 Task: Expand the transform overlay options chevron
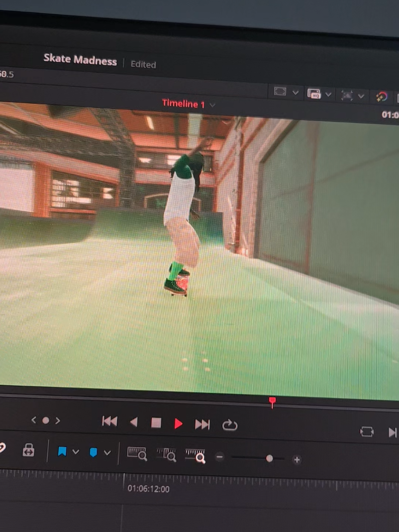click(361, 96)
